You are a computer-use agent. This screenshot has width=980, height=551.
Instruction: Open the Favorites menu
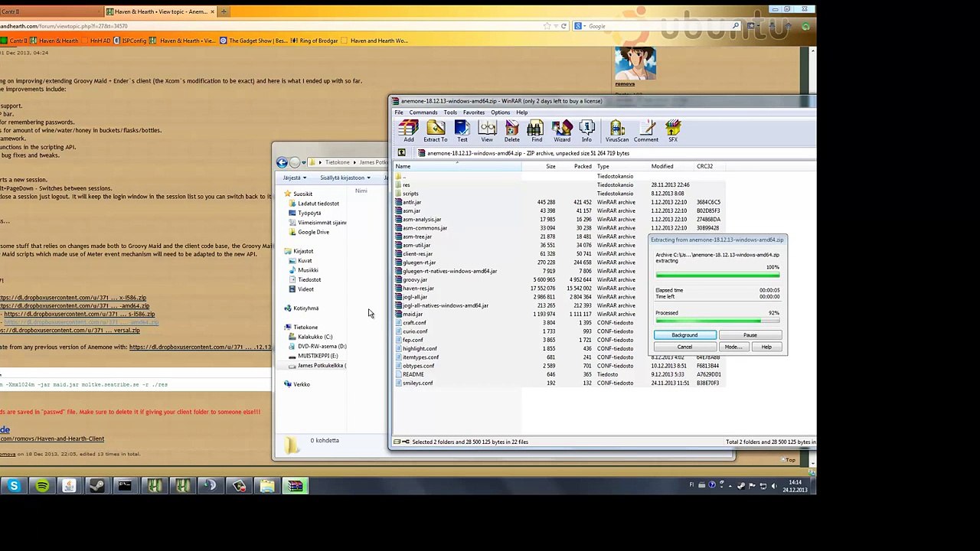click(473, 112)
